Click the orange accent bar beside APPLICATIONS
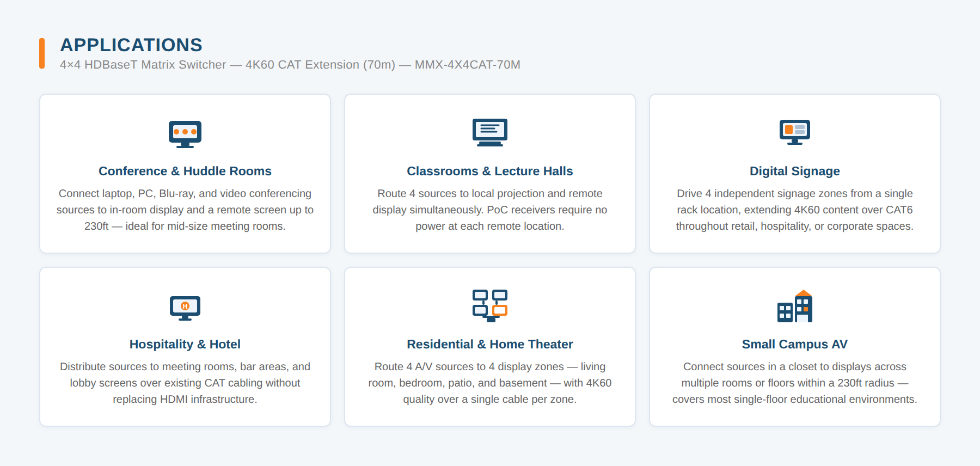The image size is (980, 466). [x=42, y=53]
